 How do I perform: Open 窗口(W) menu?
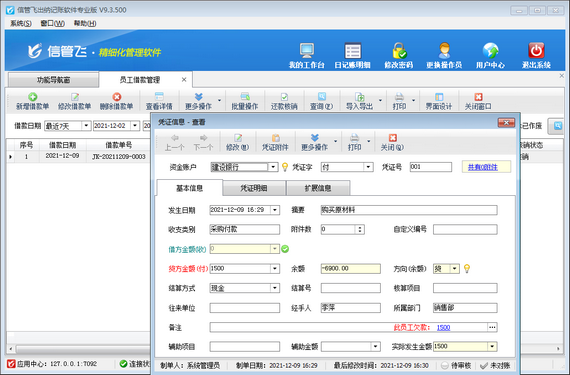(x=52, y=23)
